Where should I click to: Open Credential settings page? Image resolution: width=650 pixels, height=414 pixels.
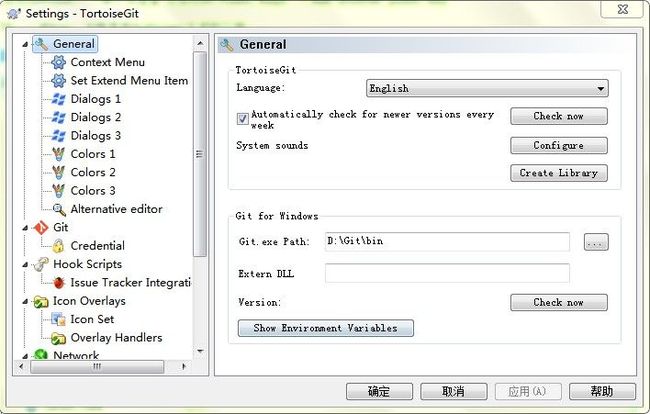coord(97,246)
